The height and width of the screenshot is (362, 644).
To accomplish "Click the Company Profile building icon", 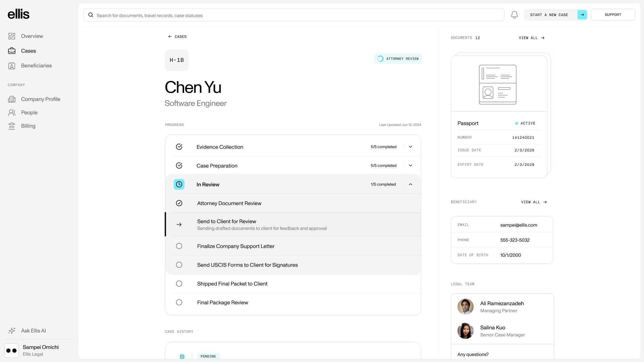I will 12,99.
